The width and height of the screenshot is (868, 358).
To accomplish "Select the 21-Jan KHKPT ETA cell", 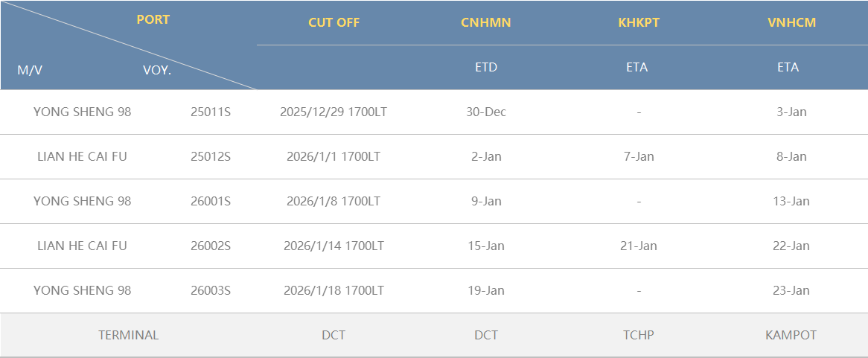I will [x=639, y=246].
